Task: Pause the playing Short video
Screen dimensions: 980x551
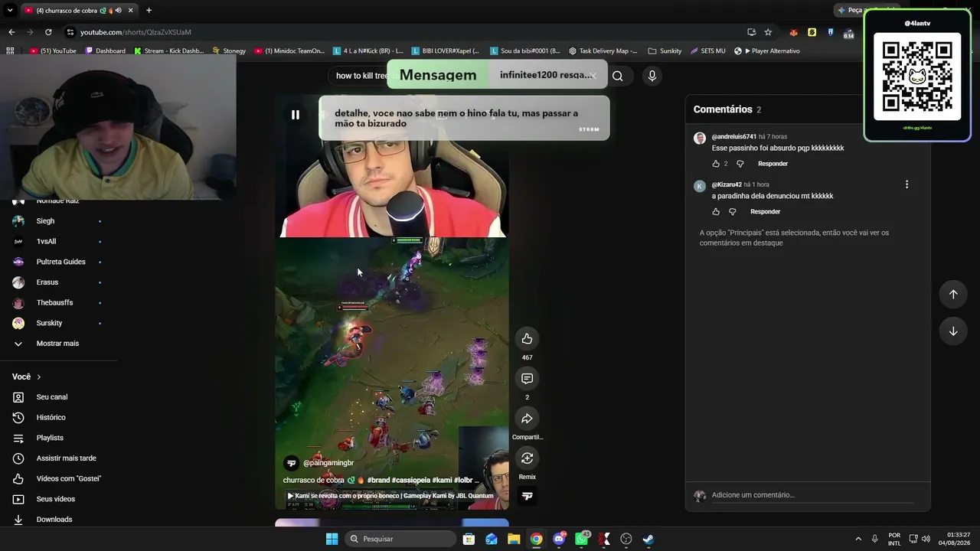Action: point(296,115)
